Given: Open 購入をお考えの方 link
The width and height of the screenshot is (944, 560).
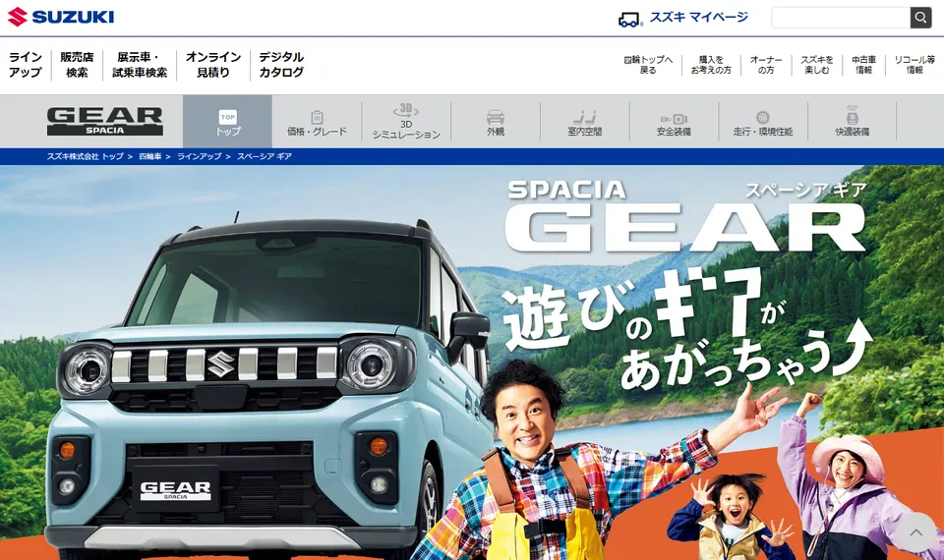Looking at the screenshot, I should (x=710, y=65).
